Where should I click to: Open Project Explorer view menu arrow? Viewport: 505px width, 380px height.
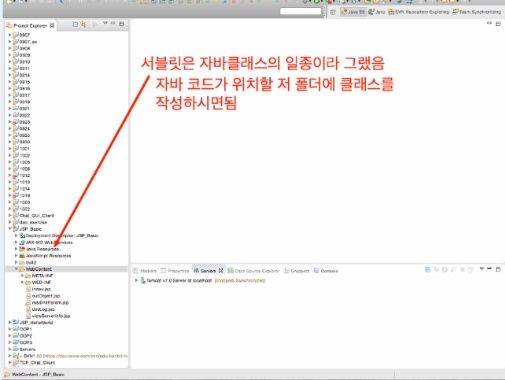(x=105, y=23)
